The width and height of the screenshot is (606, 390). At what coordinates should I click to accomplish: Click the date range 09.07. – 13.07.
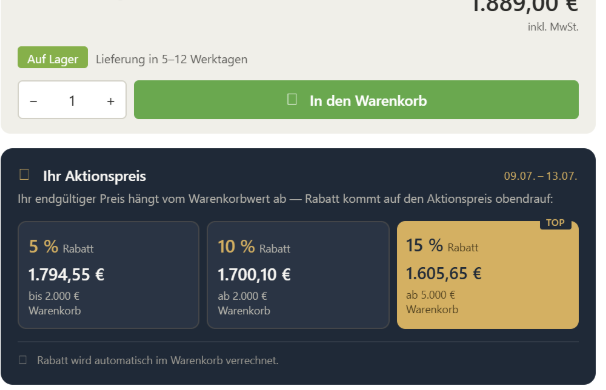coord(540,176)
